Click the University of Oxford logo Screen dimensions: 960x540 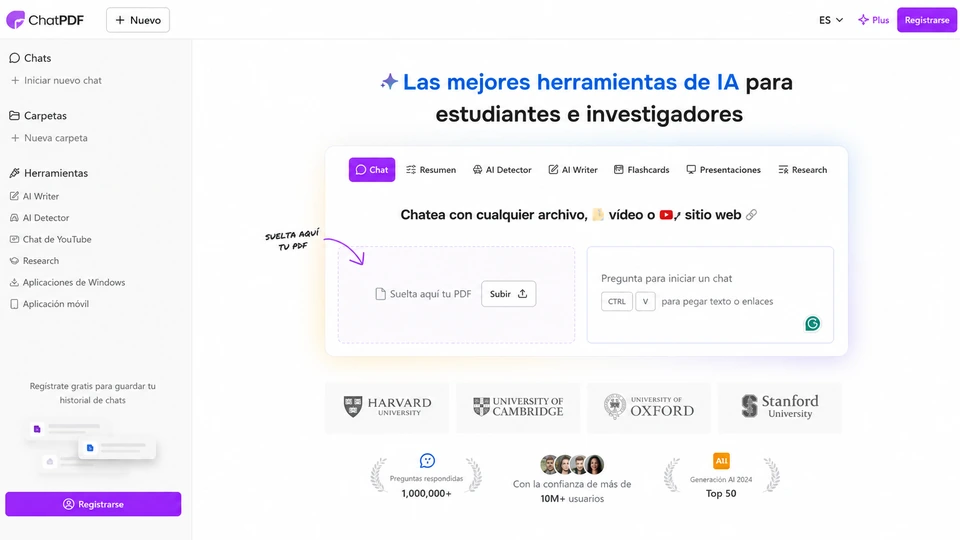click(x=649, y=407)
